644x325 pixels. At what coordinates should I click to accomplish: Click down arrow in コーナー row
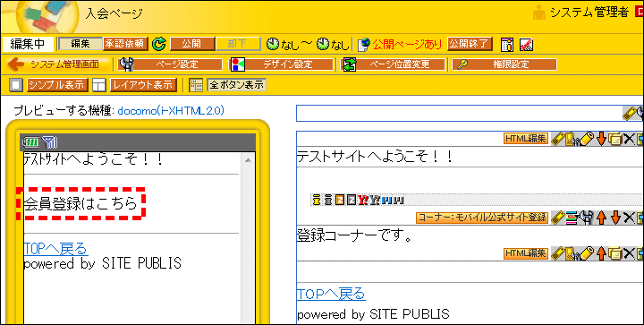tap(615, 218)
